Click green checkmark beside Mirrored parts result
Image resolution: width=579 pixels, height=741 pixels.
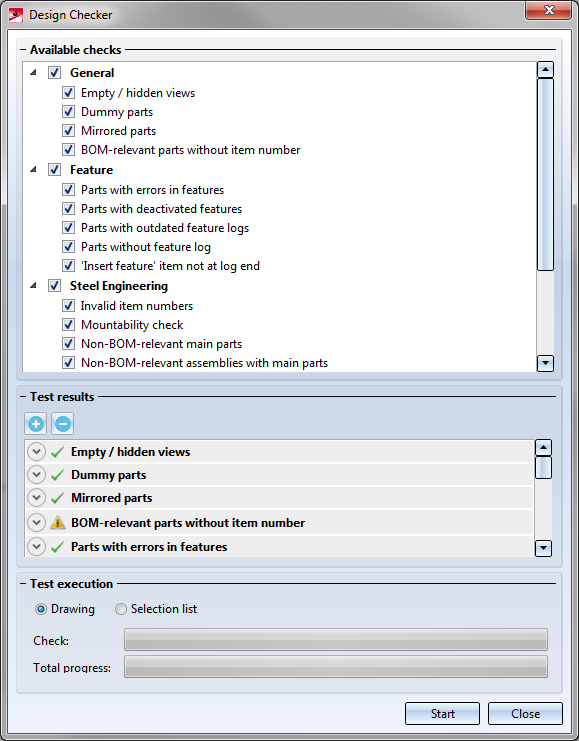coord(57,498)
